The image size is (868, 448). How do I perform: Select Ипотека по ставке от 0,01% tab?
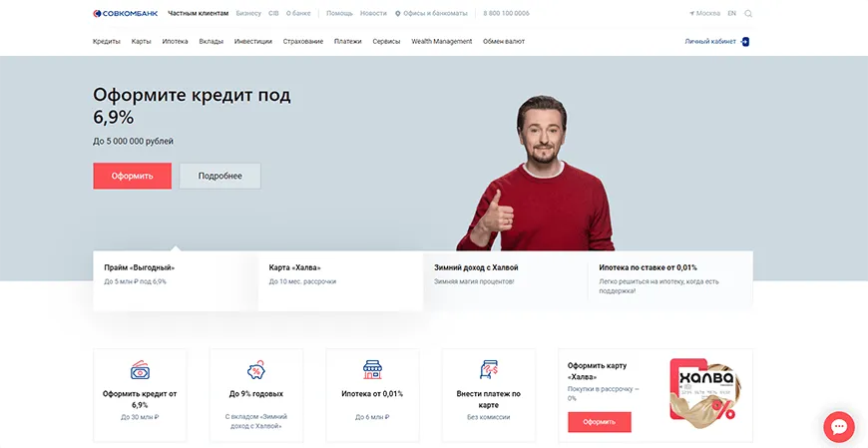point(670,280)
